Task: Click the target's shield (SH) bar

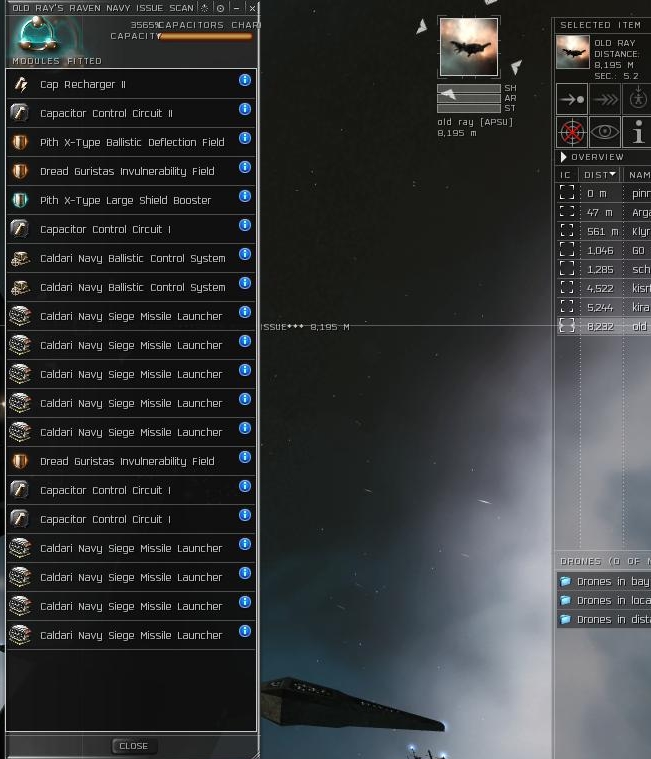Action: [x=469, y=88]
